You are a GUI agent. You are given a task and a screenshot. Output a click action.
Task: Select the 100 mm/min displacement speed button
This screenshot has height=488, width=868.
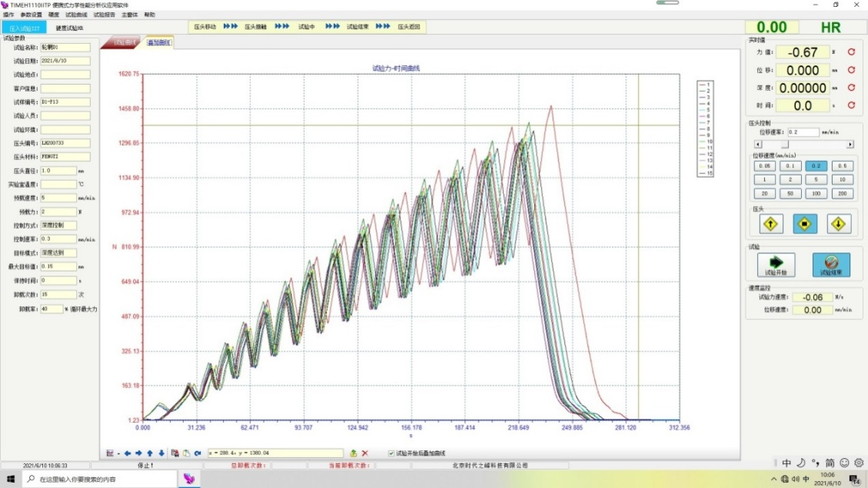coord(815,193)
